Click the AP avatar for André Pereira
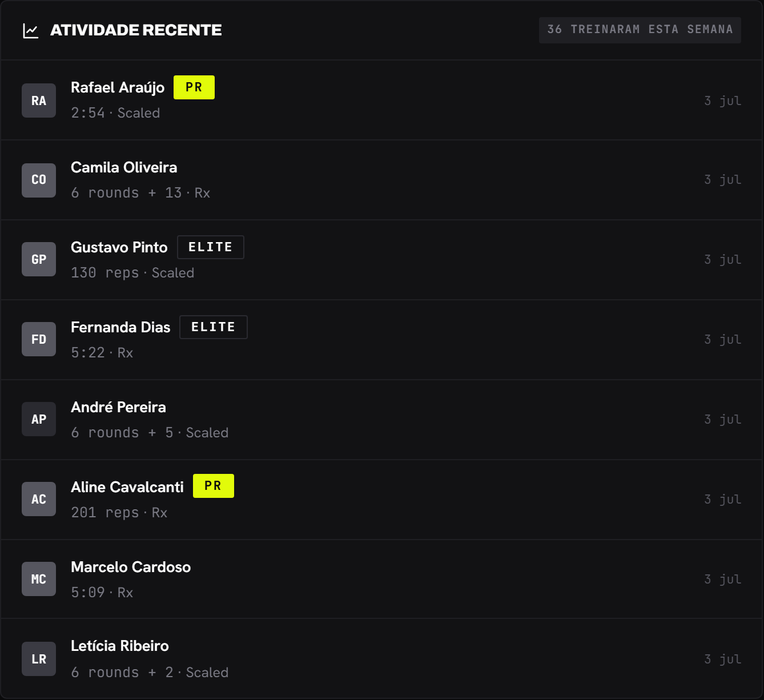Screen dimensions: 764x700 click(39, 419)
